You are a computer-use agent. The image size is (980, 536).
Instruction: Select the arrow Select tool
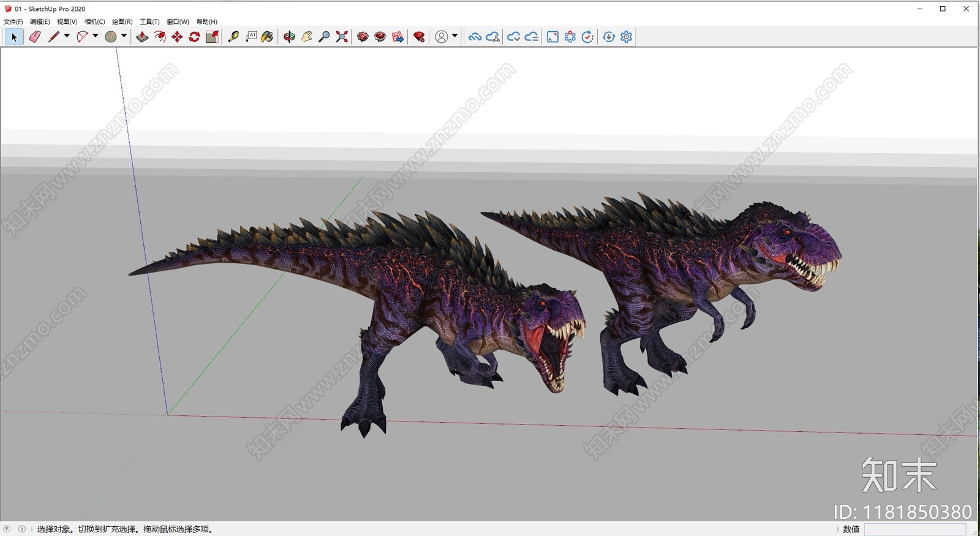pos(14,37)
